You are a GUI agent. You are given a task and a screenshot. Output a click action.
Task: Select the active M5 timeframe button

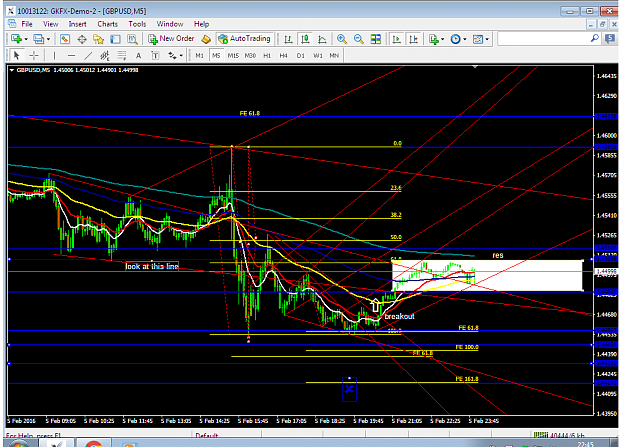click(216, 55)
